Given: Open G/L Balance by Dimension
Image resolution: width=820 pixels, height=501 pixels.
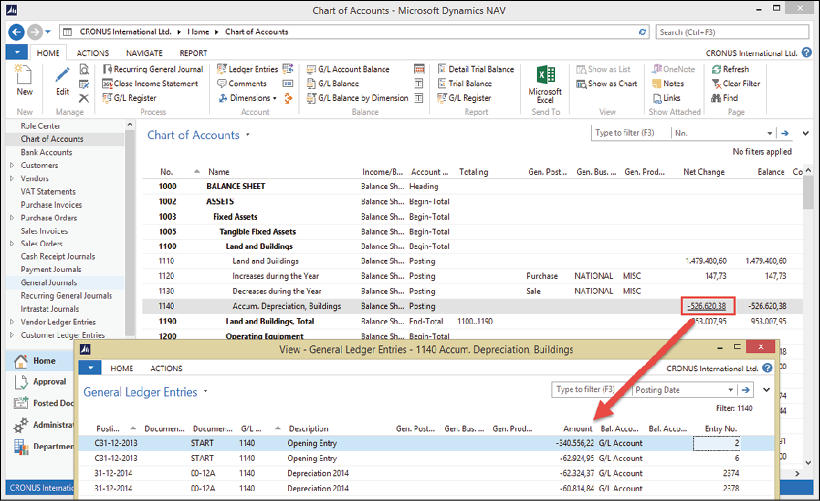Looking at the screenshot, I should pyautogui.click(x=357, y=98).
